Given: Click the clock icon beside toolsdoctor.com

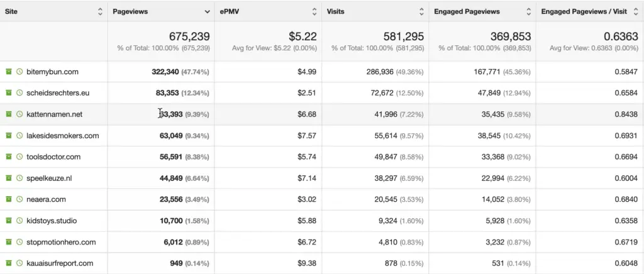Looking at the screenshot, I should (19, 156).
